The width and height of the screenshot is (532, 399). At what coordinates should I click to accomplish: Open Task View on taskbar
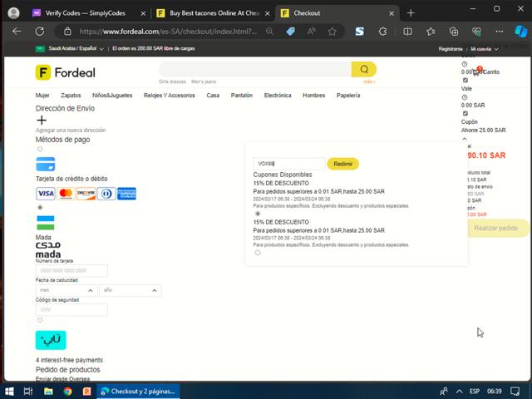(28, 392)
